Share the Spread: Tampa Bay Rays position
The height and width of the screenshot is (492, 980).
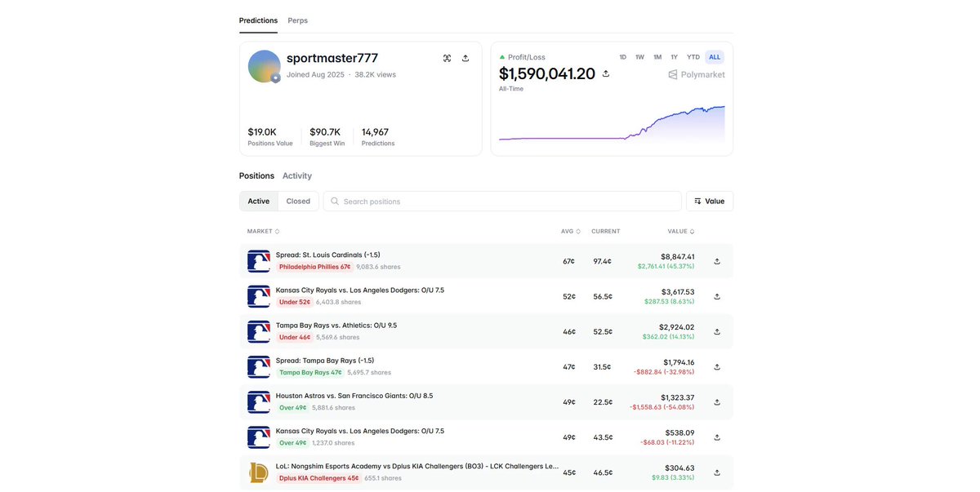click(717, 366)
